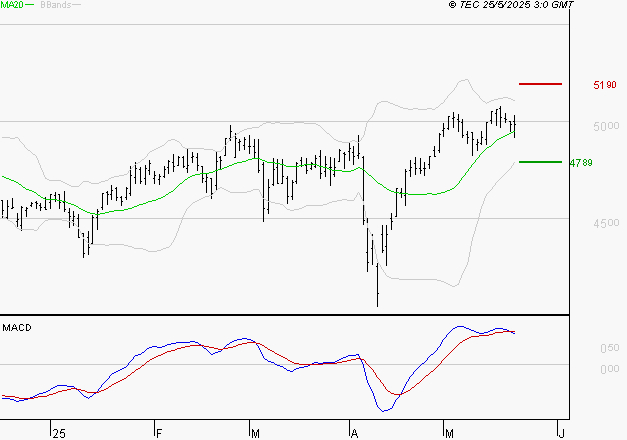Click the TEC 25/5/2025 timestamp text
The width and height of the screenshot is (627, 440).
click(x=511, y=5)
